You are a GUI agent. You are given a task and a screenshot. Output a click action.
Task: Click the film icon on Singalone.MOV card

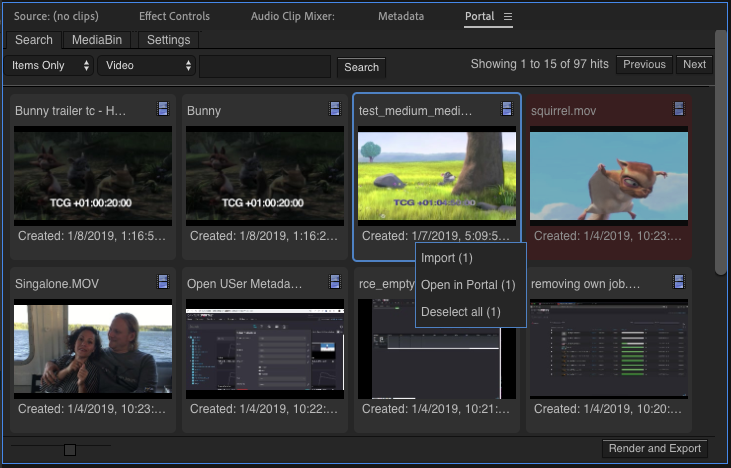click(163, 282)
